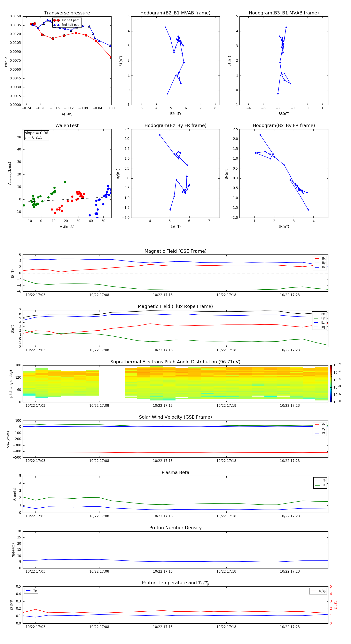
Task: Select Bz' in the Flux Rope legend
Action: pyautogui.click(x=320, y=323)
